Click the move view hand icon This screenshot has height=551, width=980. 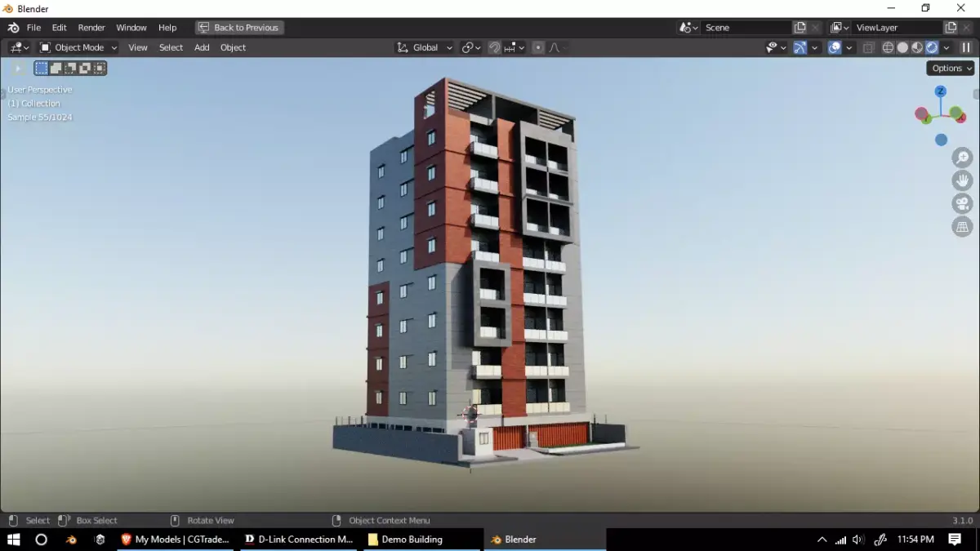click(962, 180)
